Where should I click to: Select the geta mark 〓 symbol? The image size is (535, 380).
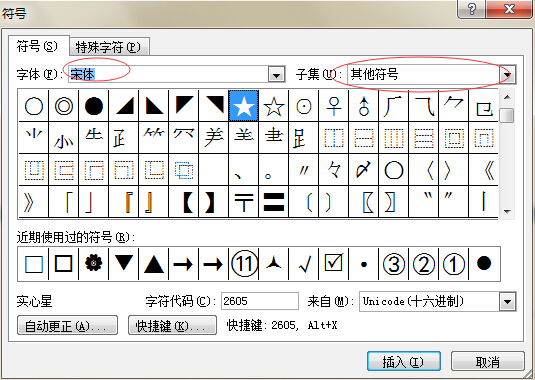click(274, 202)
